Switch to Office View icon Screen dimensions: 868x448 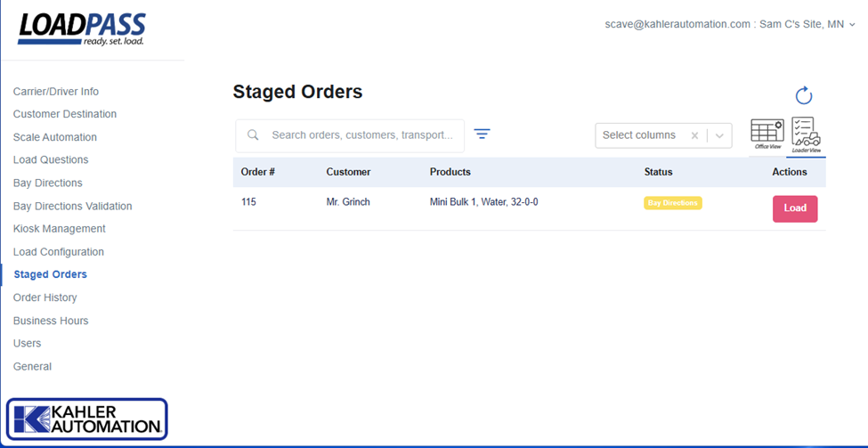coord(767,134)
